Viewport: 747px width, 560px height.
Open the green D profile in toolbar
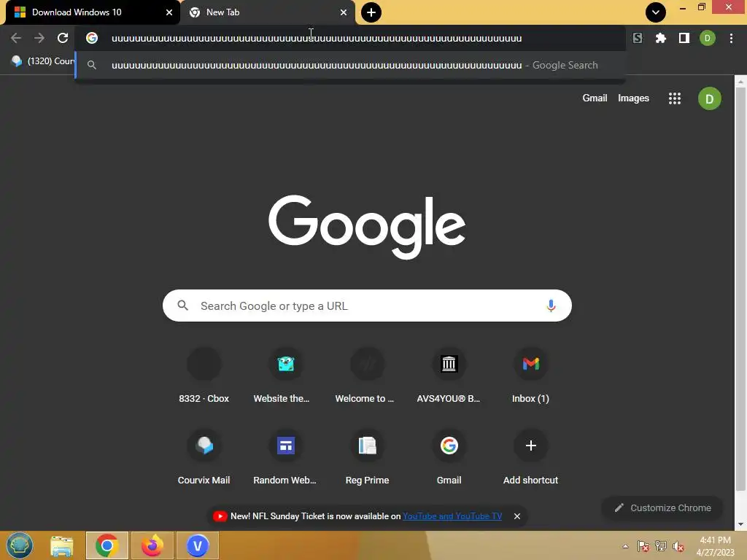tap(708, 38)
